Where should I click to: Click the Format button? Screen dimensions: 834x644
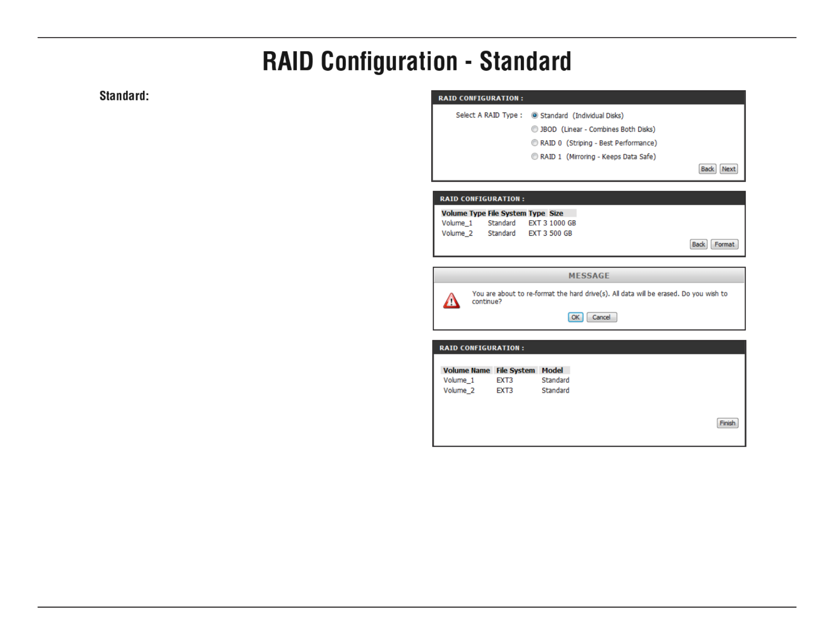click(724, 244)
